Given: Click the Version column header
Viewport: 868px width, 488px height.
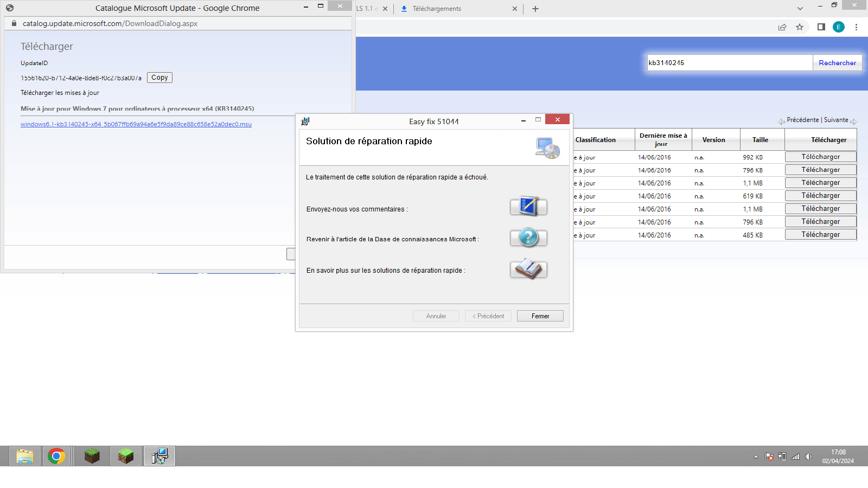Looking at the screenshot, I should coord(713,140).
